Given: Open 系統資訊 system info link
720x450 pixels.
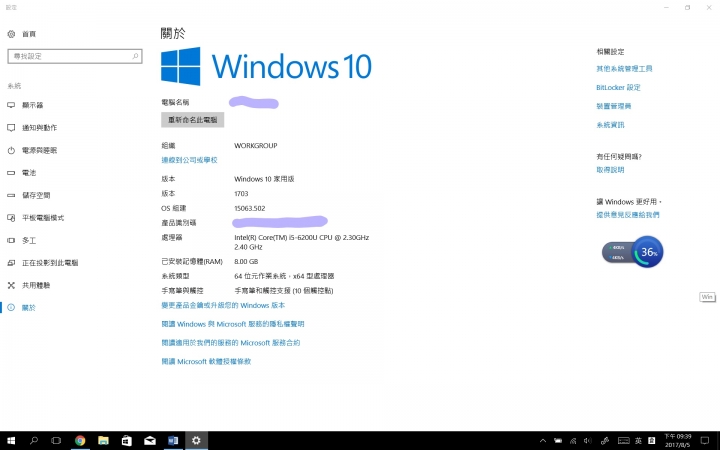Looking at the screenshot, I should click(x=610, y=125).
